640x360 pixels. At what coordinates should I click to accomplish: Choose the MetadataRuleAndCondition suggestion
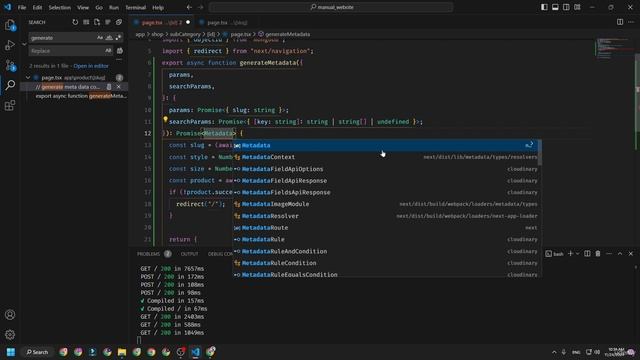click(x=387, y=251)
